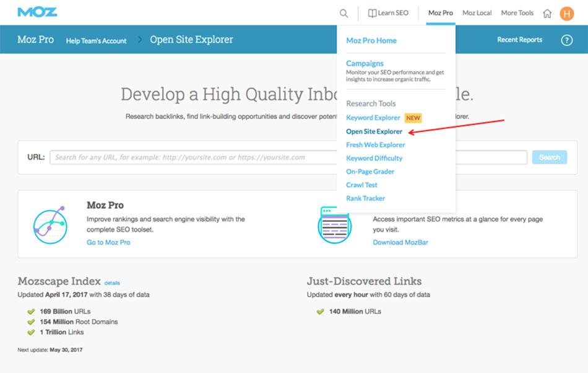The height and width of the screenshot is (373, 588).
Task: Open Mozscape Index details link
Action: [x=112, y=283]
